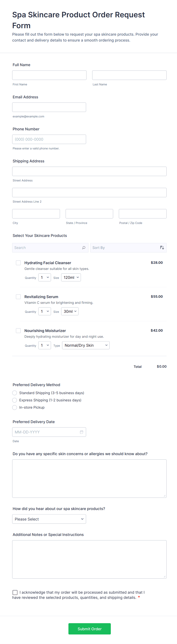The height and width of the screenshot is (644, 177).
Task: Open the 120ml size dropdown for cleanser
Action: tap(71, 277)
